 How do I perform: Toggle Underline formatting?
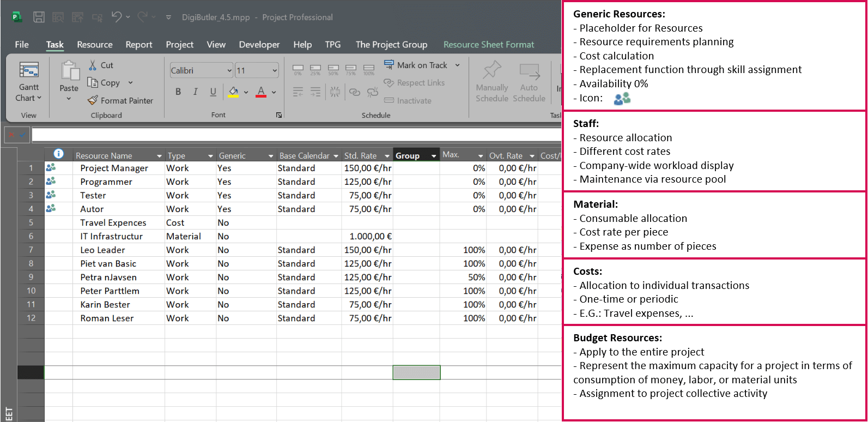(x=213, y=92)
